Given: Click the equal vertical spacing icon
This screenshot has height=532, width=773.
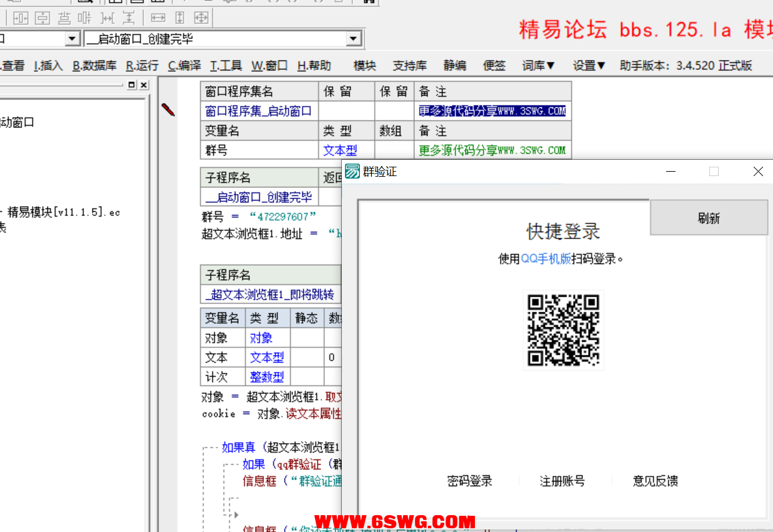Looking at the screenshot, I should coord(128,18).
